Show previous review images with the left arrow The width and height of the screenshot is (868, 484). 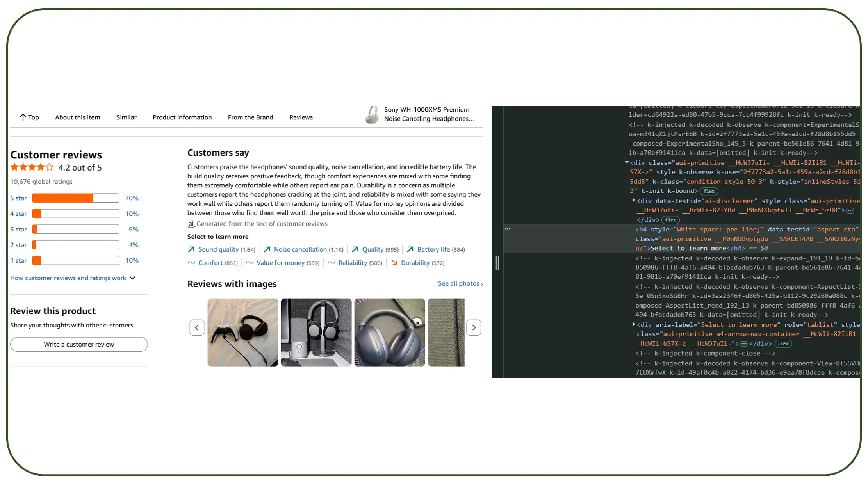click(x=197, y=327)
